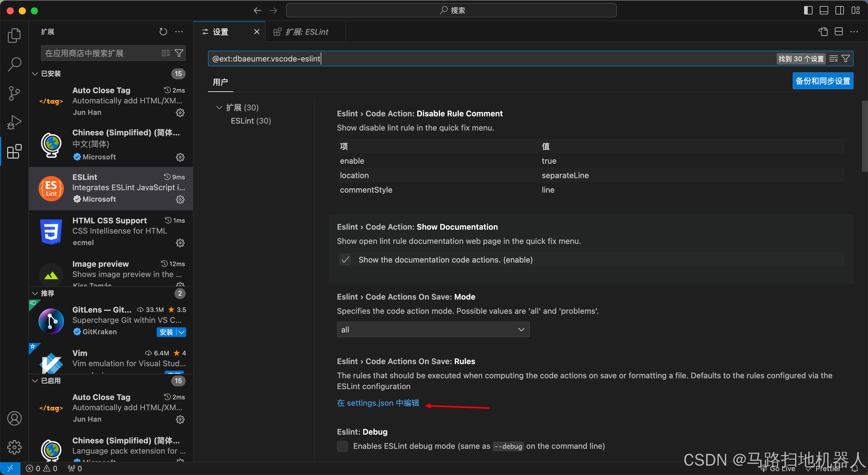
Task: Toggle the secondary side bar layout button
Action: [840, 11]
